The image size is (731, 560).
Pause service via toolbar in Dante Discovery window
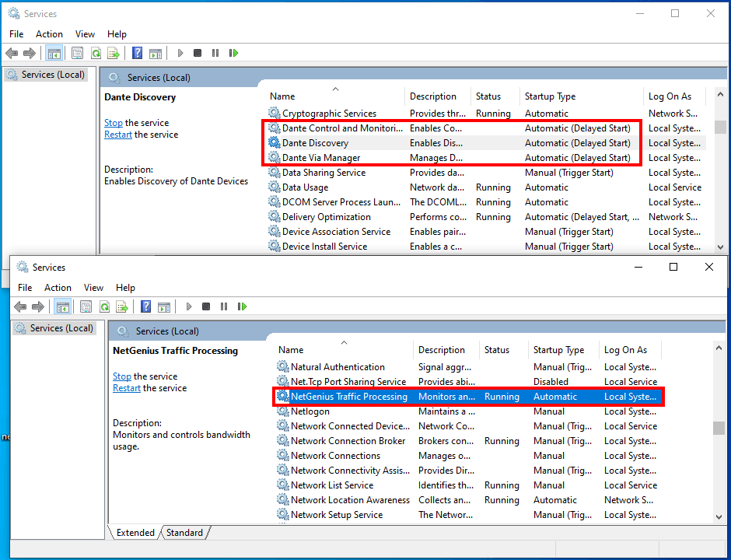pyautogui.click(x=215, y=53)
